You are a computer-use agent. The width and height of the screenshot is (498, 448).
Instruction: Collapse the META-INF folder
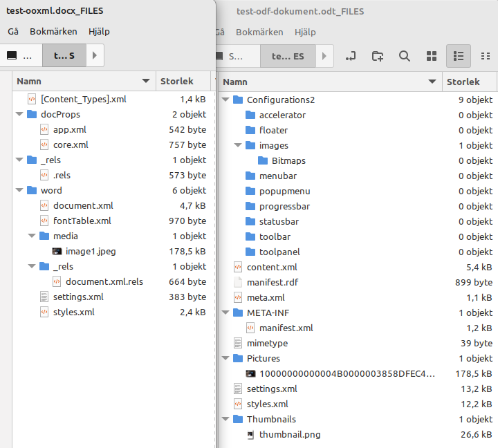225,312
